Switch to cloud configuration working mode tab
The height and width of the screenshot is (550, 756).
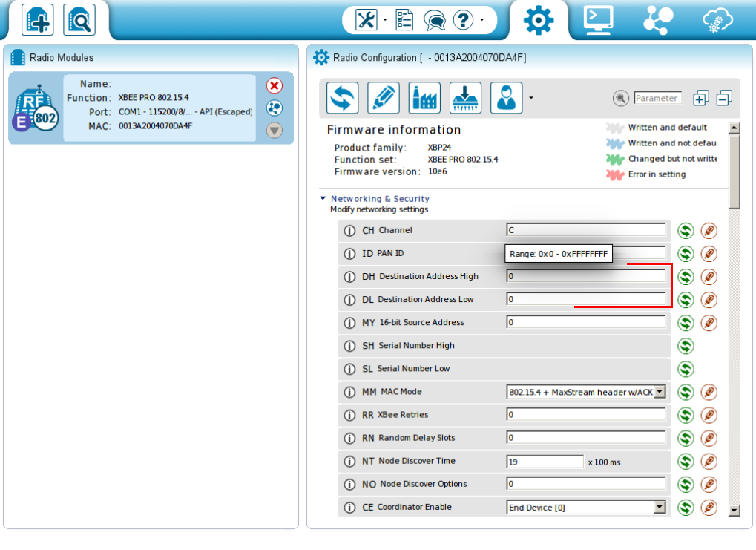tap(717, 22)
